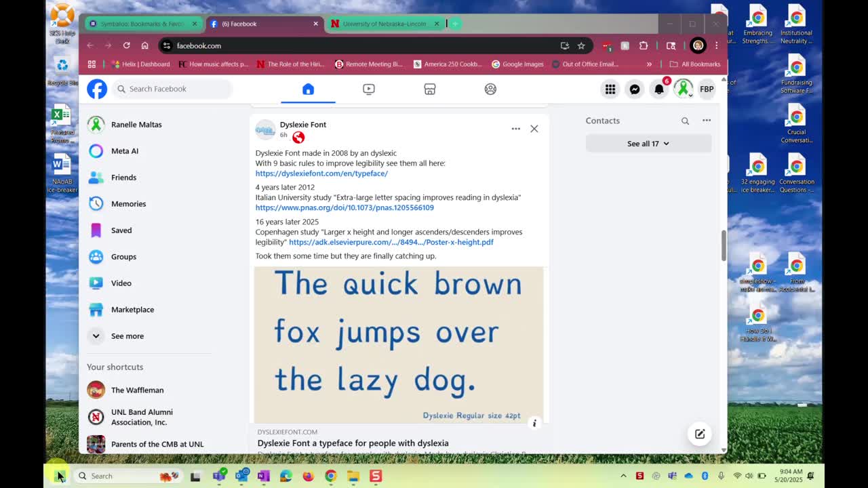The image size is (868, 488).
Task: Click the quick brown fox image
Action: pos(399,344)
